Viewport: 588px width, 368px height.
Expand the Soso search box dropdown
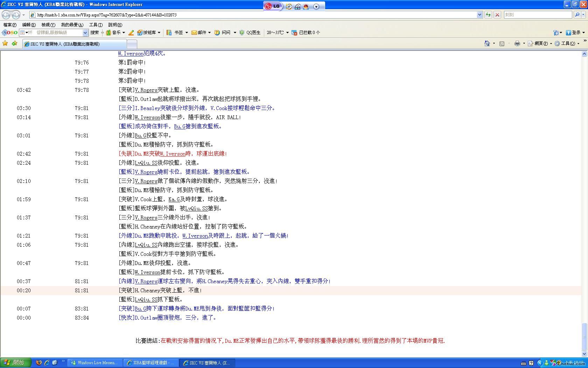point(85,33)
